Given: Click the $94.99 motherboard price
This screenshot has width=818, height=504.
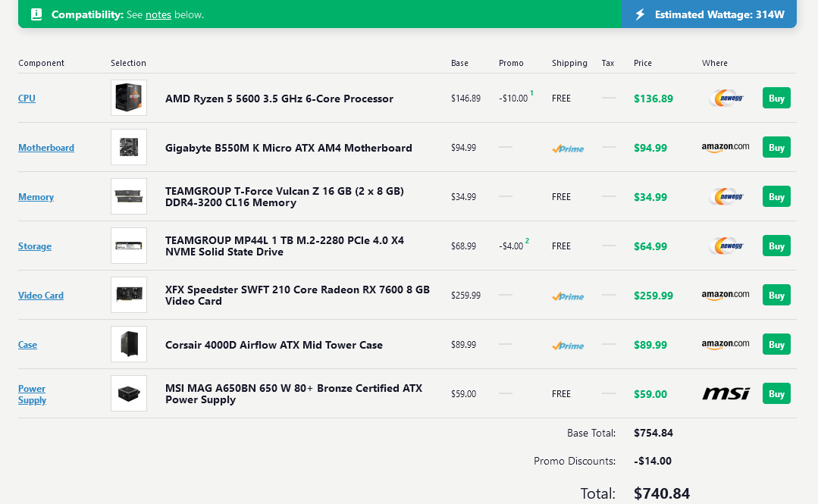Looking at the screenshot, I should (x=650, y=148).
